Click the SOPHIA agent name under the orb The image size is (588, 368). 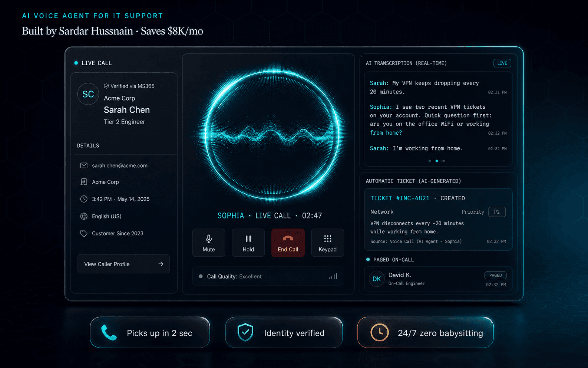point(231,216)
